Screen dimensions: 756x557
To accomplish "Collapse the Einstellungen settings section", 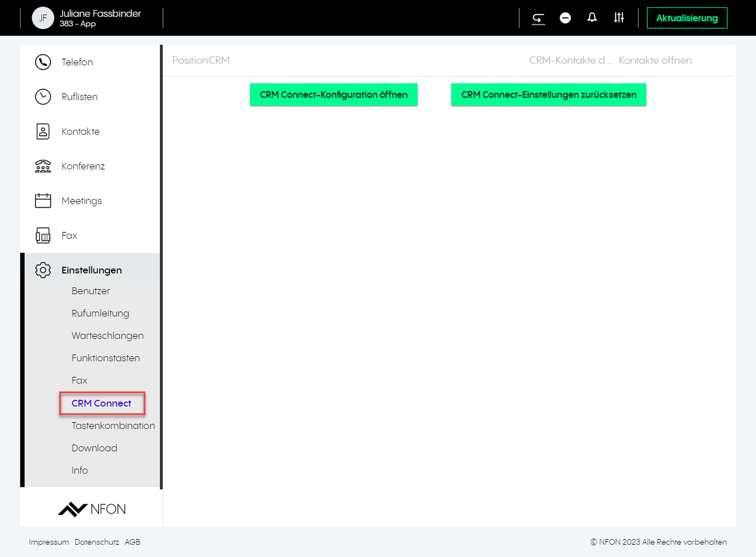I will (x=91, y=270).
